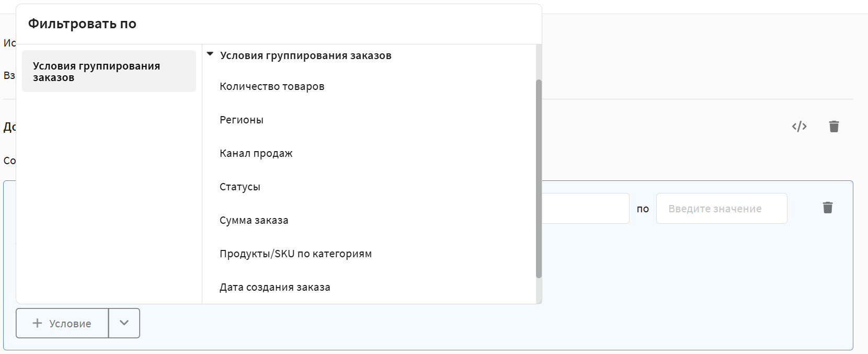Click the Введите значение input field
Screen dimensions: 868x354
721,209
